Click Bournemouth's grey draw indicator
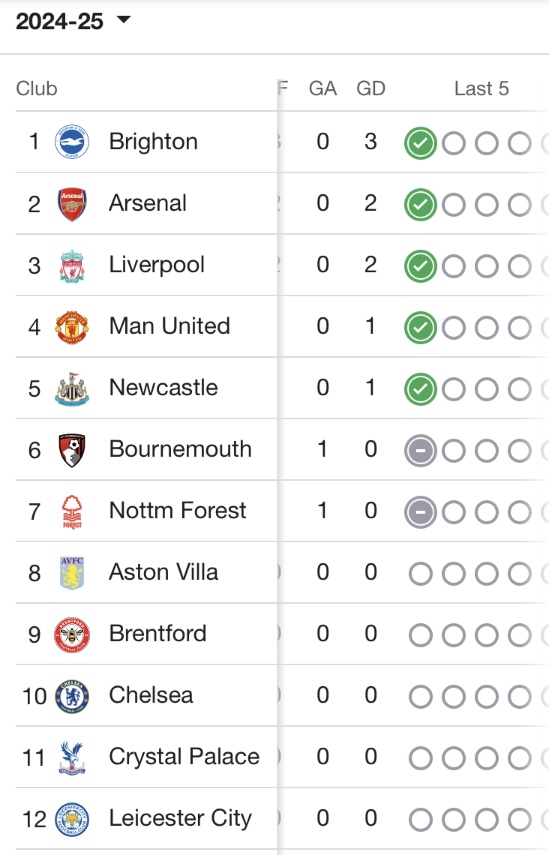Viewport: 549px width, 855px height. click(x=420, y=451)
